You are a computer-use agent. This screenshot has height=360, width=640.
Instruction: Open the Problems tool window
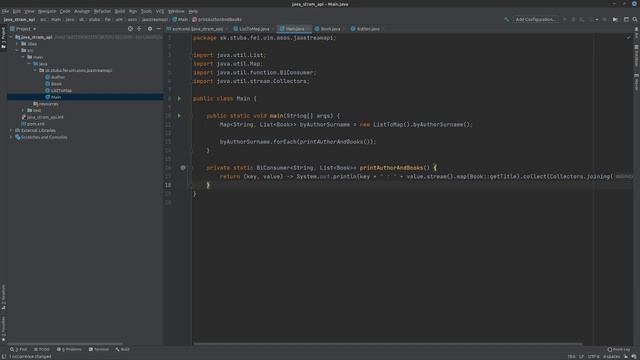69,349
